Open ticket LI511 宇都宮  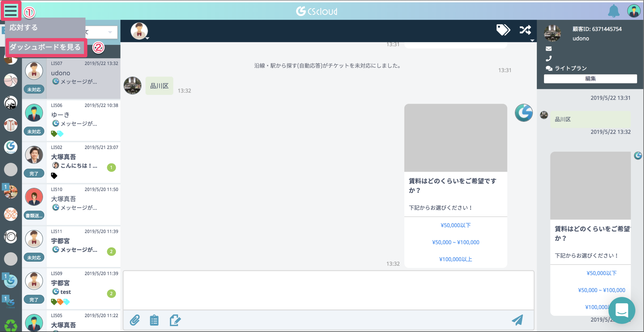click(x=71, y=246)
